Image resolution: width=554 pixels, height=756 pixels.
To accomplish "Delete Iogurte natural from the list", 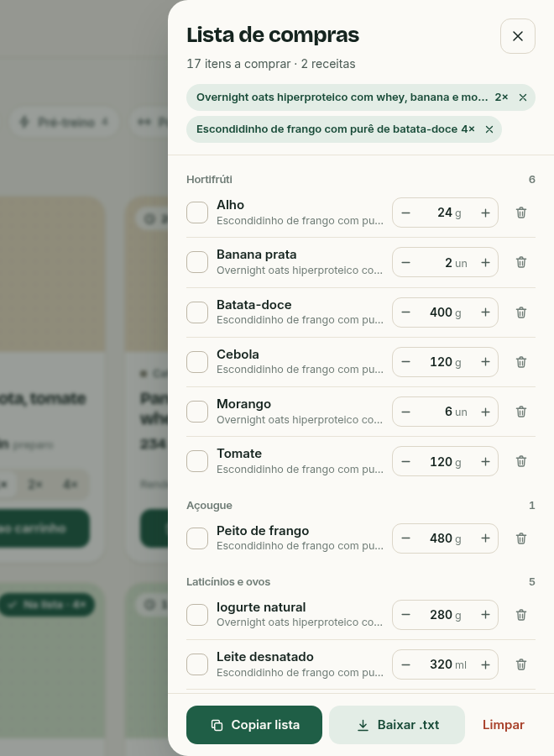I will coord(521,615).
